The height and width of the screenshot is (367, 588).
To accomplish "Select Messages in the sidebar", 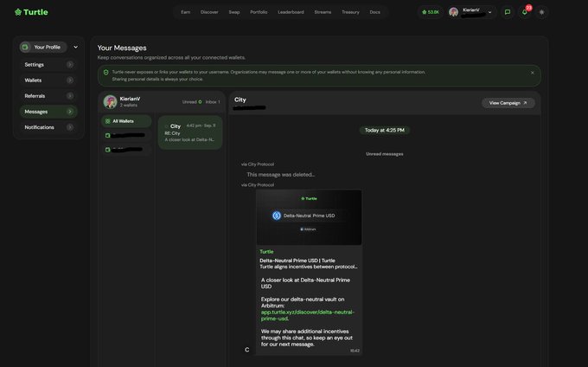I will click(x=48, y=112).
